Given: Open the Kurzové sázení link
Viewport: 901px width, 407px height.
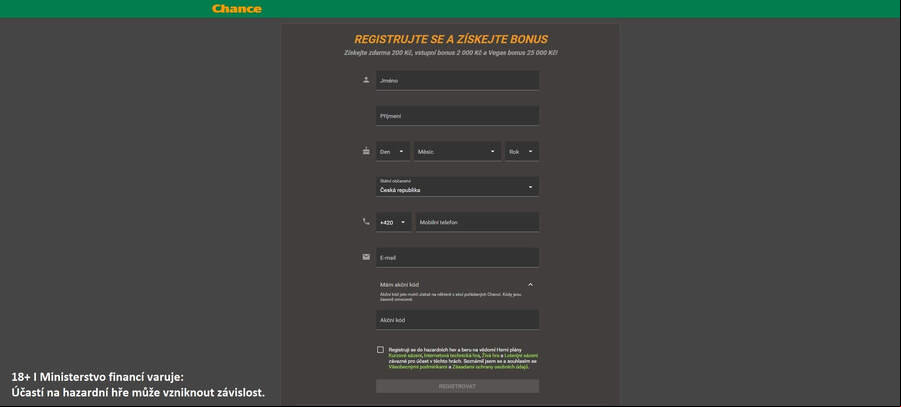Looking at the screenshot, I should [406, 356].
